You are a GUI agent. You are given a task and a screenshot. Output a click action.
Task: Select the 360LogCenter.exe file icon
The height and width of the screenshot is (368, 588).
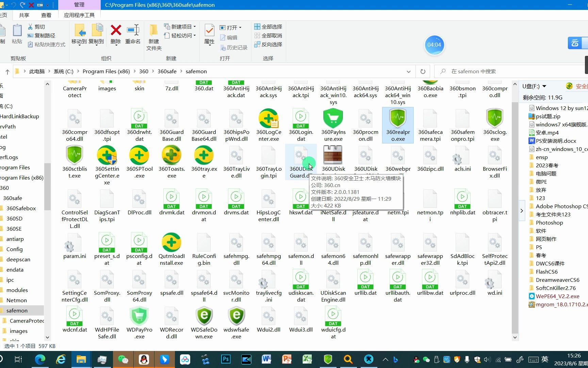pyautogui.click(x=268, y=118)
